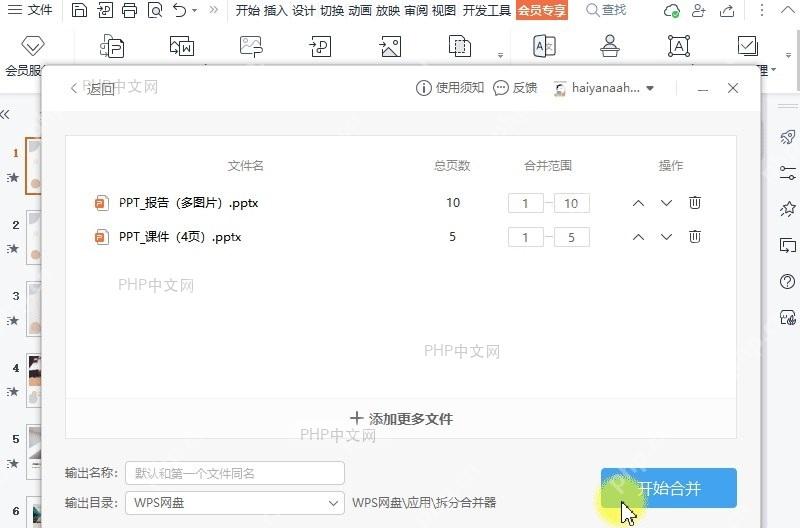
Task: Move PPT_课件 file up
Action: pos(638,237)
